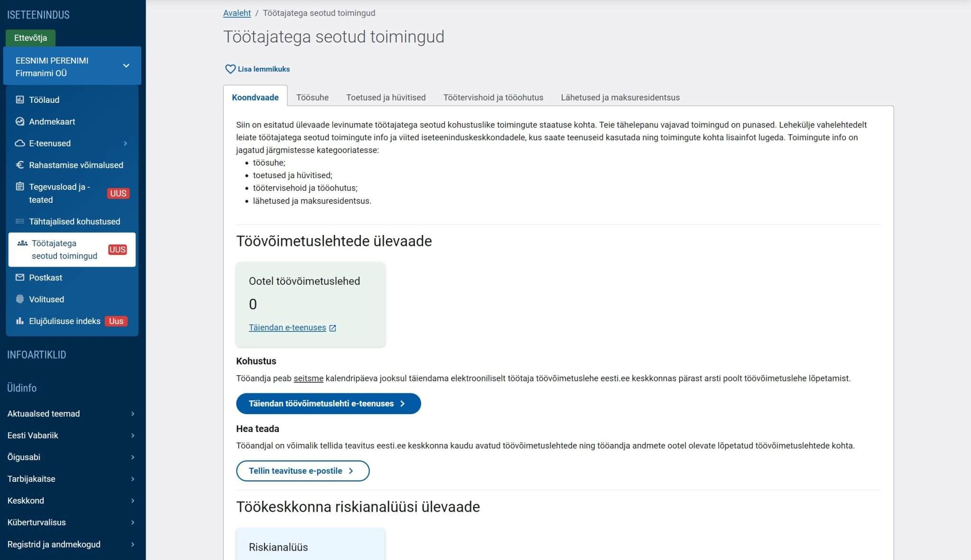
Task: Open the Toetused ja hüvitised tab
Action: pos(385,97)
